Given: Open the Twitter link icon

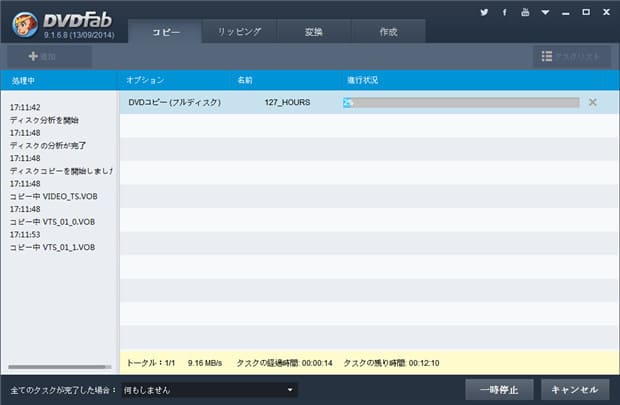Looking at the screenshot, I should click(483, 13).
